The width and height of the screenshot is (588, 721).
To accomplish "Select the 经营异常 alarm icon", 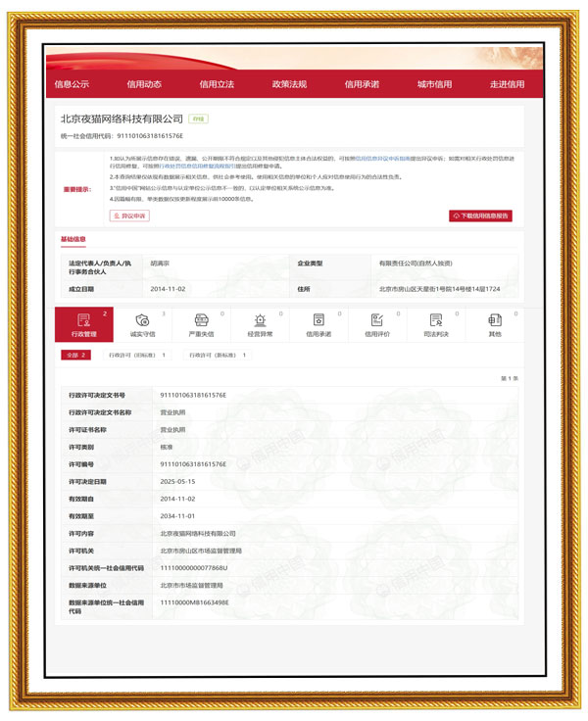I will pos(260,325).
